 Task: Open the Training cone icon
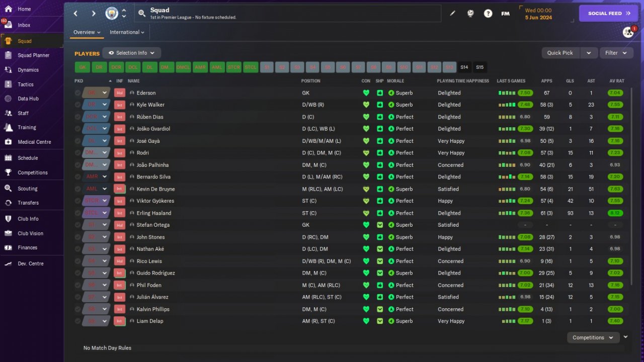coord(8,127)
